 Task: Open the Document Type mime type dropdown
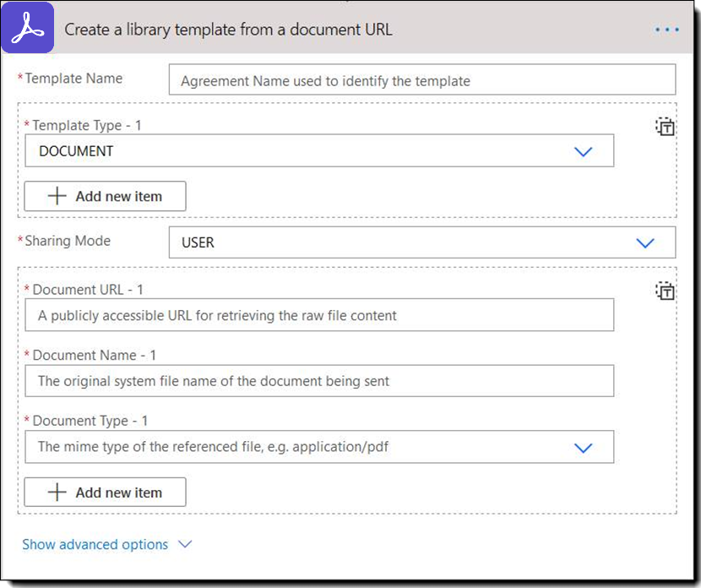click(321, 447)
